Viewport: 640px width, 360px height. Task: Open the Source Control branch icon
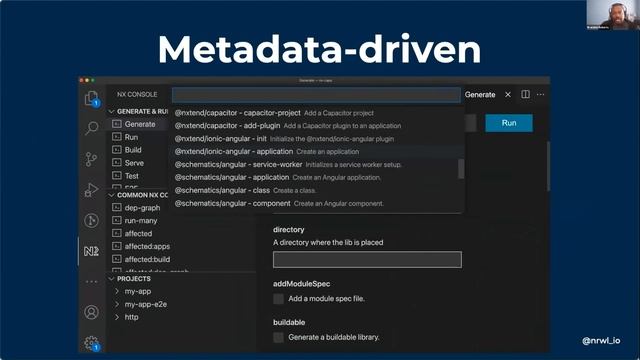[91, 159]
